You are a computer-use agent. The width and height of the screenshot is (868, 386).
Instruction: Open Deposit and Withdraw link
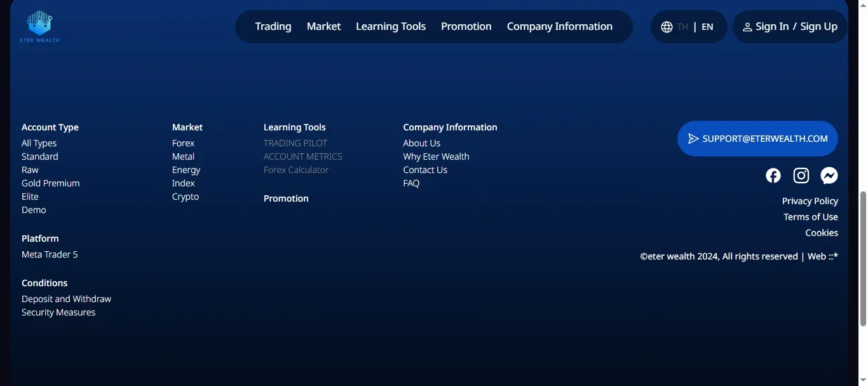click(66, 299)
